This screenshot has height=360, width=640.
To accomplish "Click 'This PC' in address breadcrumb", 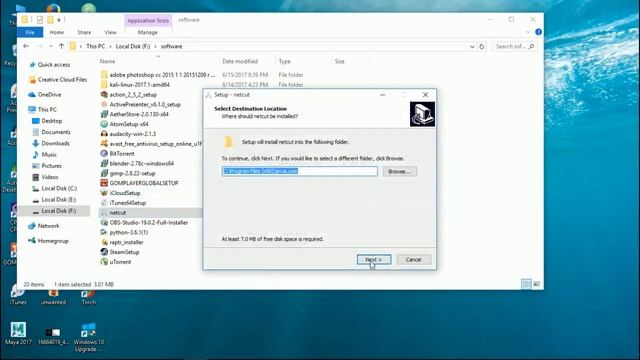I will click(96, 47).
